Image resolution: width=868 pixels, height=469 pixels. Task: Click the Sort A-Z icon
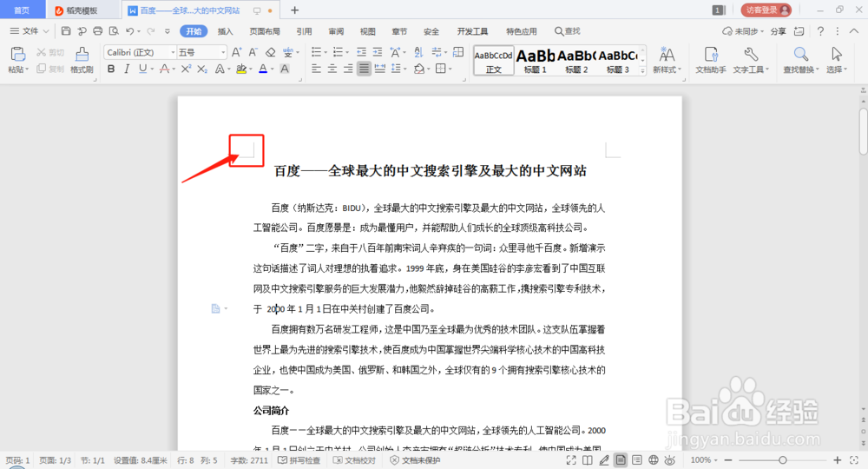point(418,52)
